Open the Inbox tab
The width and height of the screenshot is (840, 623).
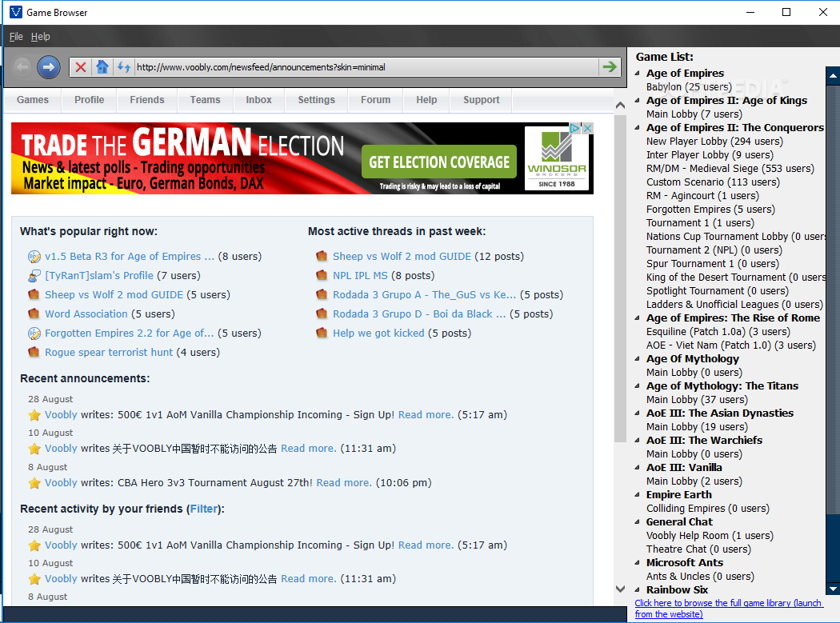pyautogui.click(x=258, y=100)
